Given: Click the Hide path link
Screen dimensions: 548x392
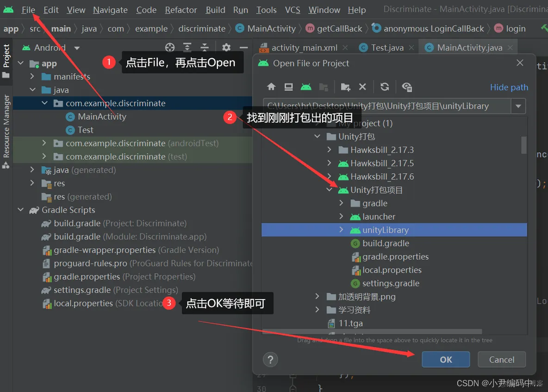Looking at the screenshot, I should (x=509, y=87).
